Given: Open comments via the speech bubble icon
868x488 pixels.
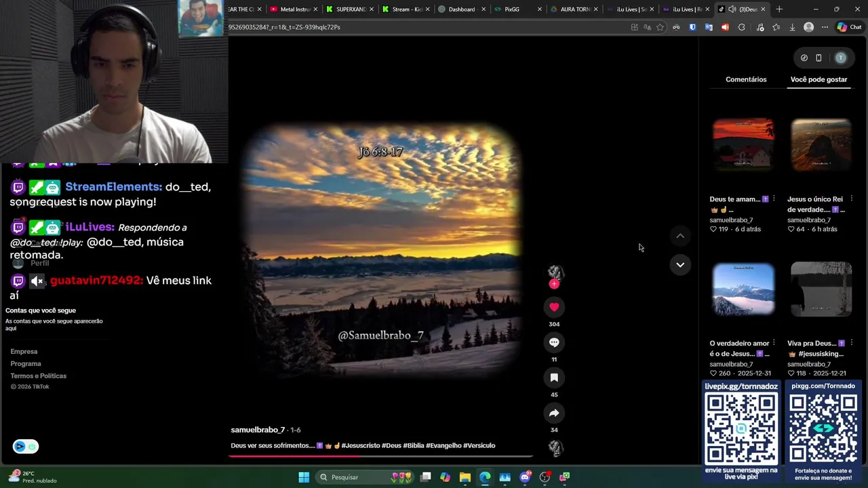Looking at the screenshot, I should click(x=554, y=342).
